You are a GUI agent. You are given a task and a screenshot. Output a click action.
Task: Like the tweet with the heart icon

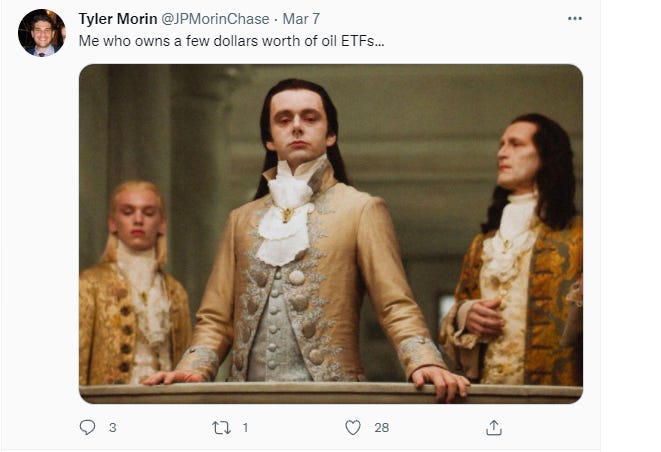pos(353,428)
